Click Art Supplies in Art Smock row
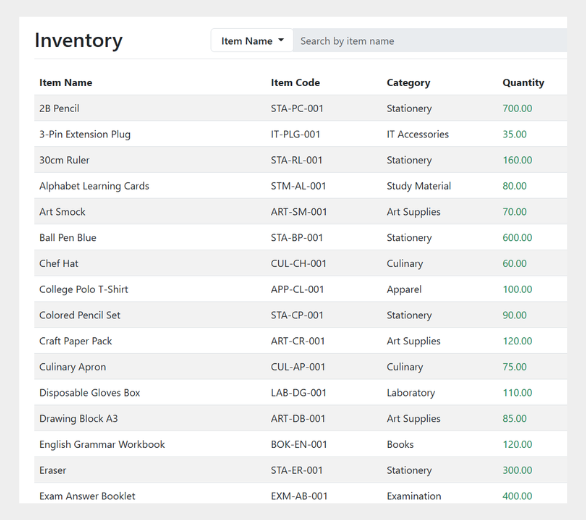This screenshot has height=520, width=586. pos(413,212)
